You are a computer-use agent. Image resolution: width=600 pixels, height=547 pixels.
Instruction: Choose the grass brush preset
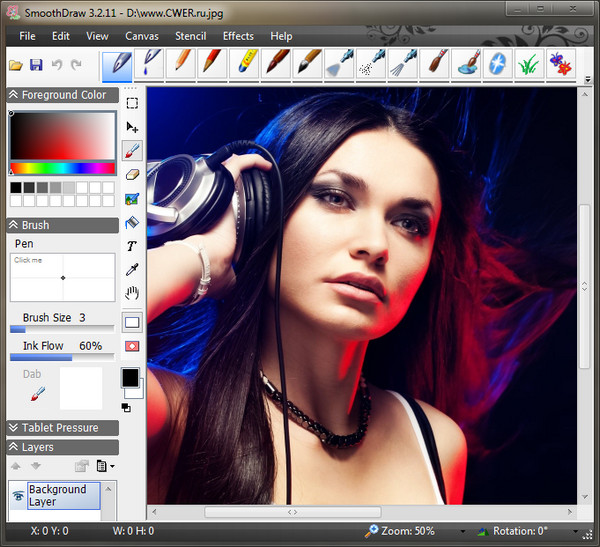click(529, 65)
